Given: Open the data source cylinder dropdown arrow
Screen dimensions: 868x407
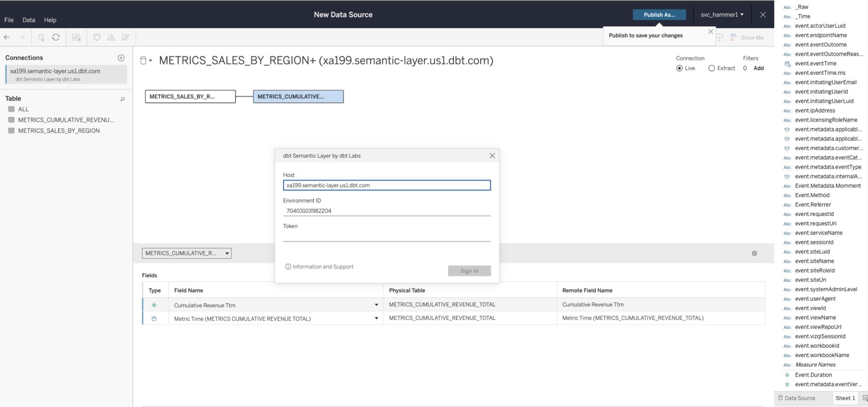Looking at the screenshot, I should coord(151,60).
